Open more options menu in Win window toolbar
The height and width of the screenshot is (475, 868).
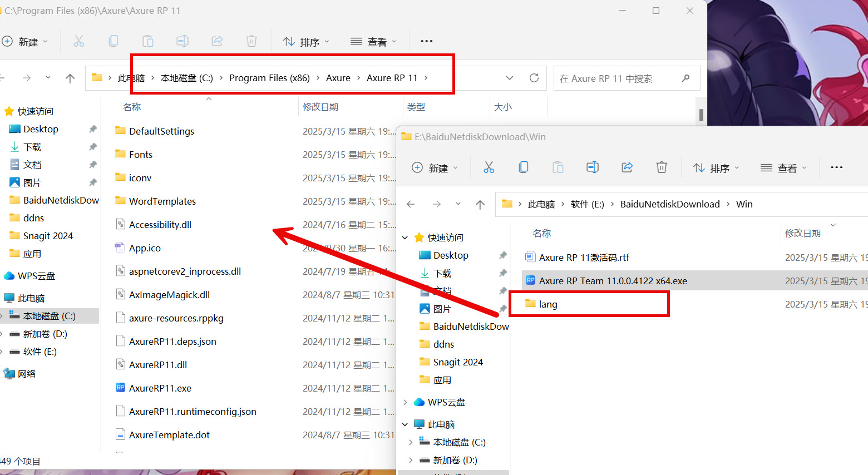click(x=836, y=167)
